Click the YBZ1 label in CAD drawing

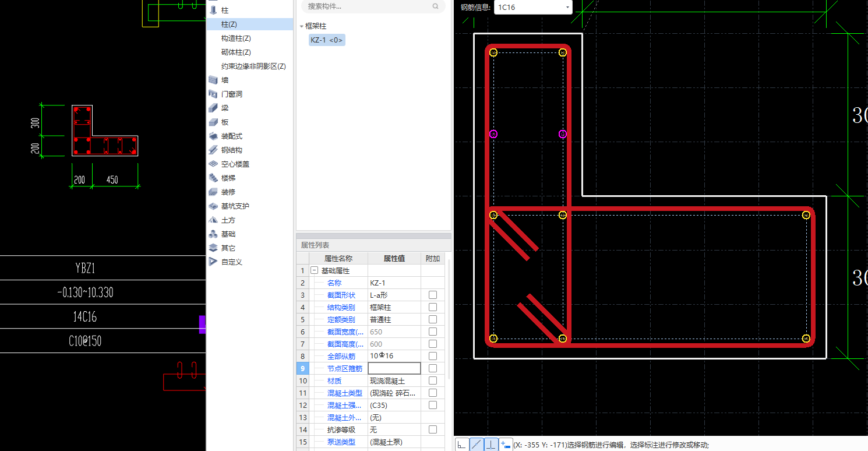pyautogui.click(x=85, y=268)
